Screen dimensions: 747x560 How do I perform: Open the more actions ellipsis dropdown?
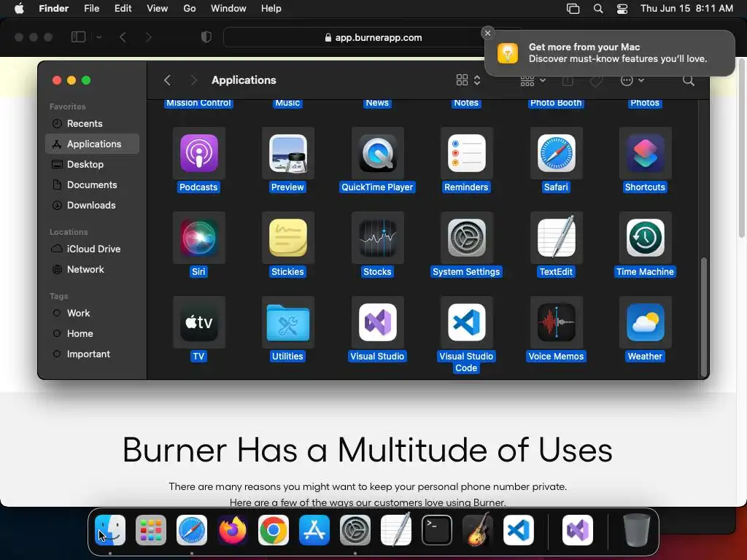[632, 80]
